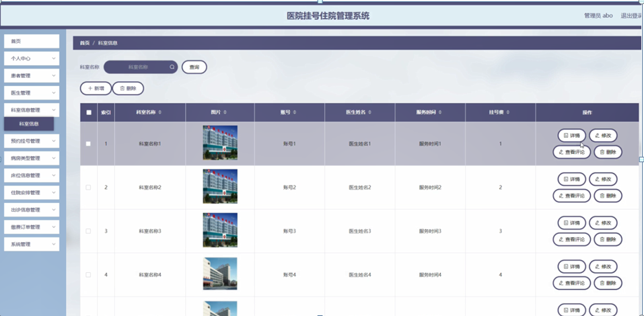Collapse the 科室信息管理 sidebar menu
Image resolution: width=644 pixels, height=316 pixels.
point(32,110)
